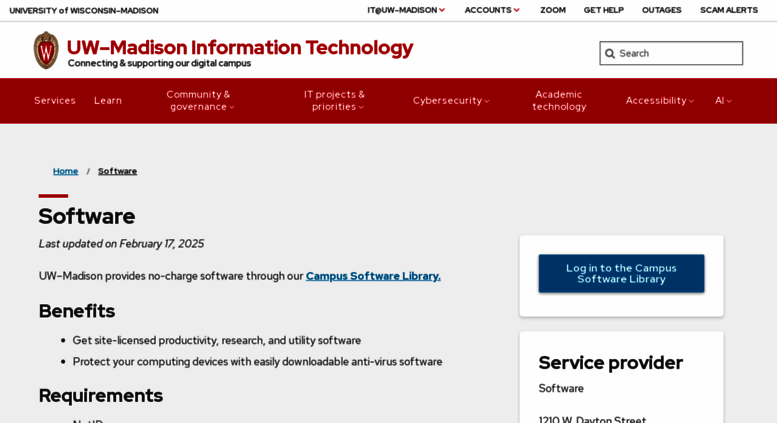Focus the Search input field
Image resolution: width=777 pixels, height=423 pixels.
coord(671,53)
